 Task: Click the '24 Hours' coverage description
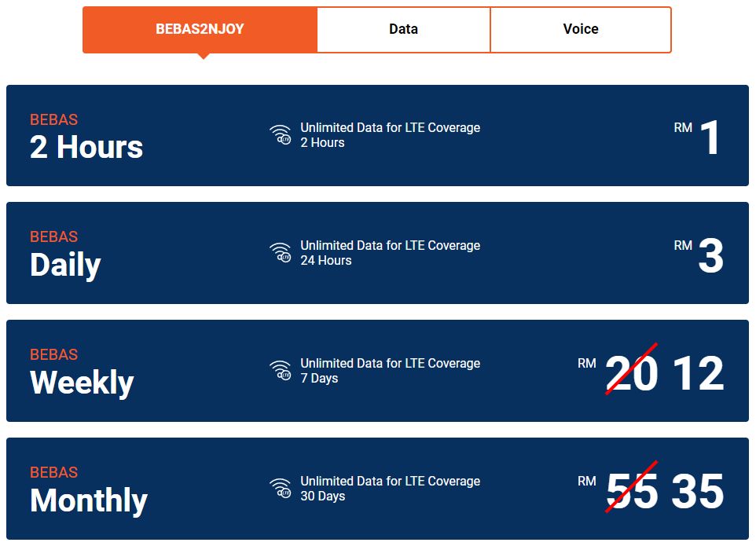326,261
